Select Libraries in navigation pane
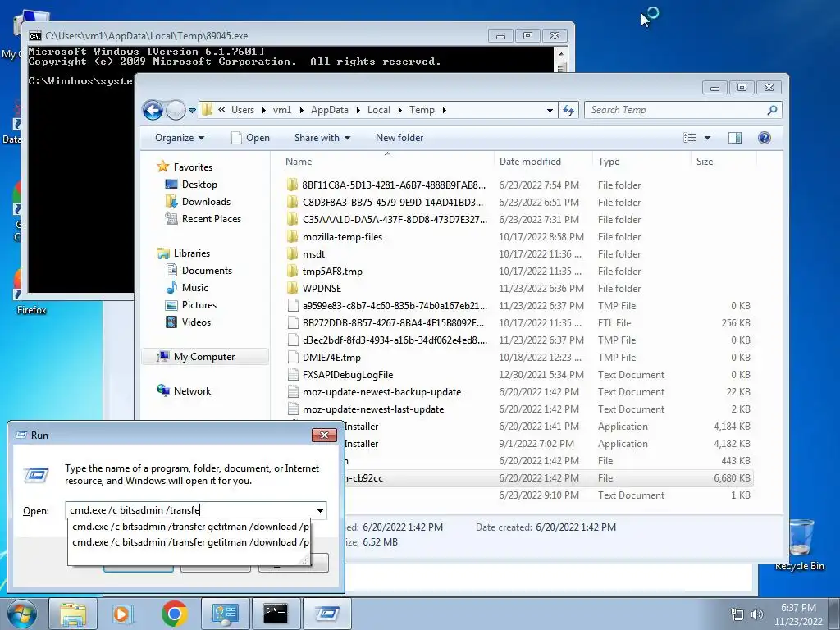The width and height of the screenshot is (840, 630). coord(183,253)
